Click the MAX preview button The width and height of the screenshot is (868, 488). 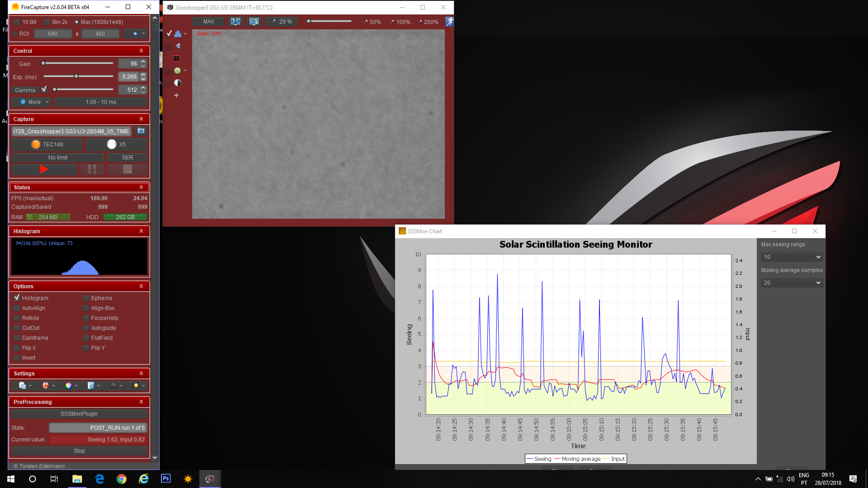[x=208, y=22]
